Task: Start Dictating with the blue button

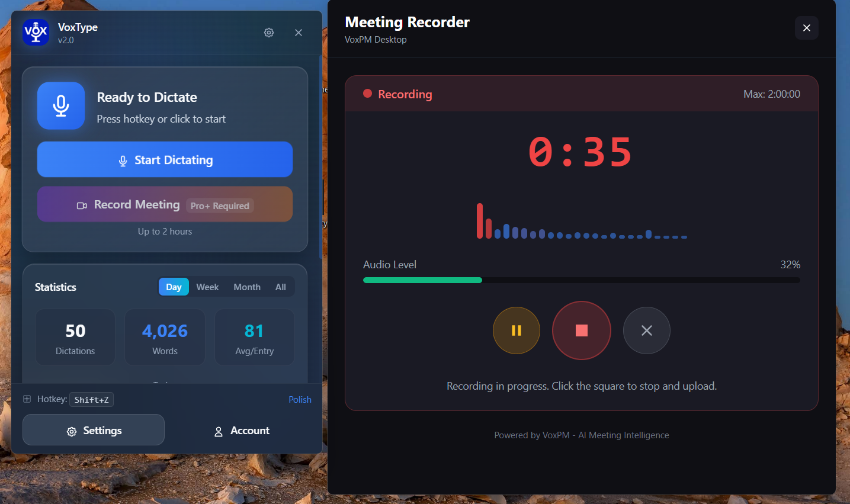Action: pos(165,159)
